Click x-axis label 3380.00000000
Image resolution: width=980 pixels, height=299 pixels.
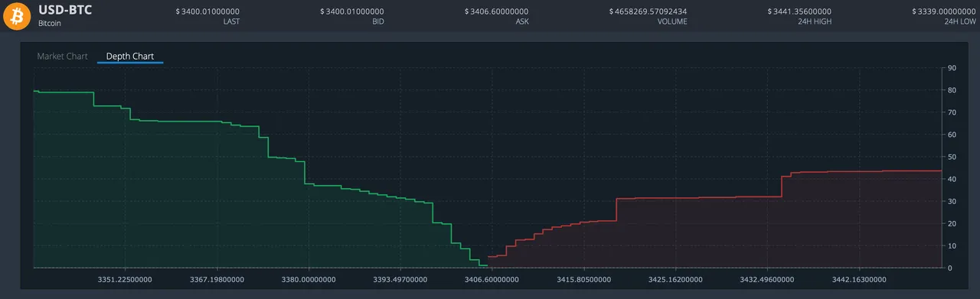309,280
